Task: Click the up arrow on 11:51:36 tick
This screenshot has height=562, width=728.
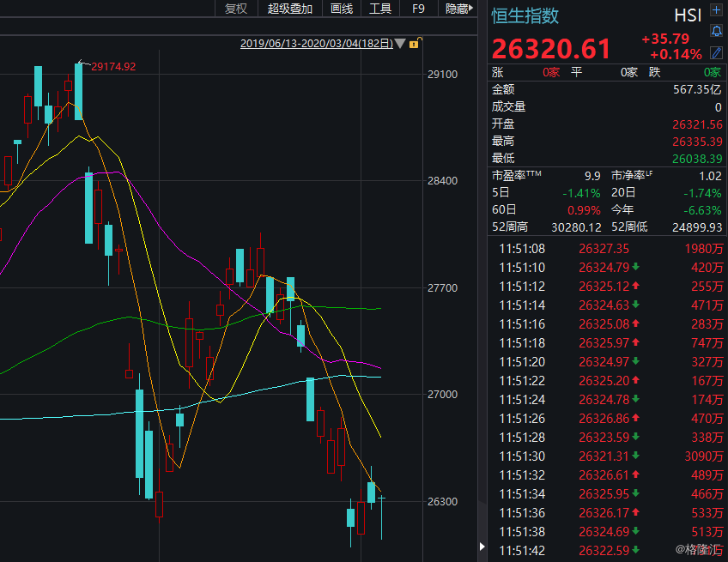Action: 636,513
